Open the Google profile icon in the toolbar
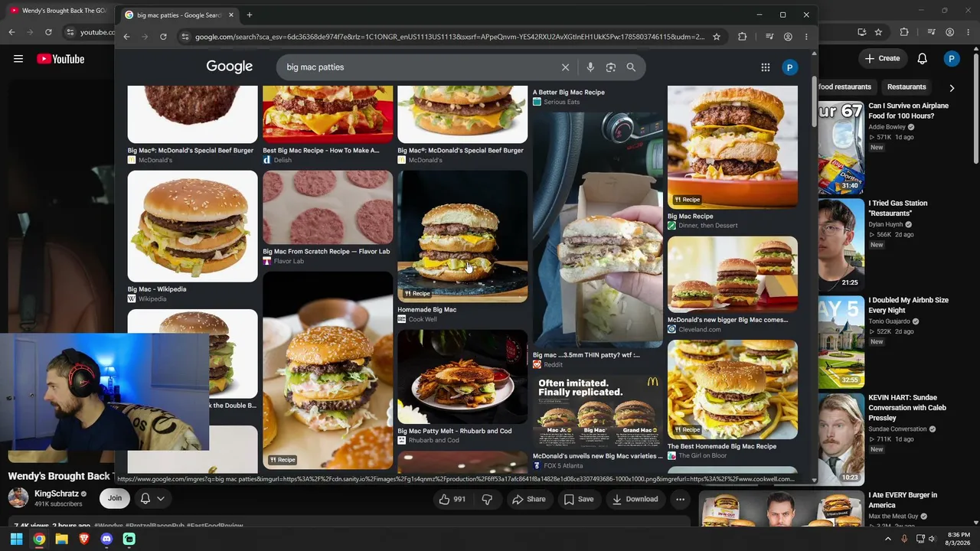980x551 pixels. click(x=788, y=37)
